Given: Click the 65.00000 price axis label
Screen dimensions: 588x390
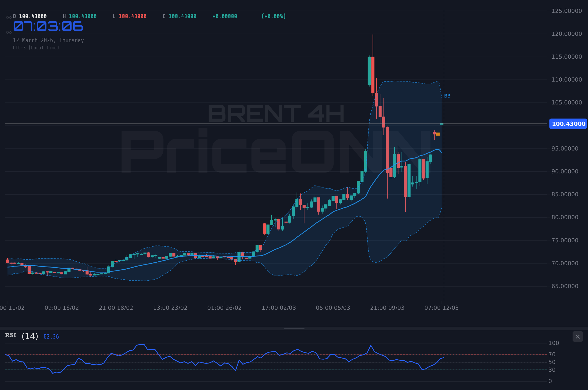Looking at the screenshot, I should point(565,286).
